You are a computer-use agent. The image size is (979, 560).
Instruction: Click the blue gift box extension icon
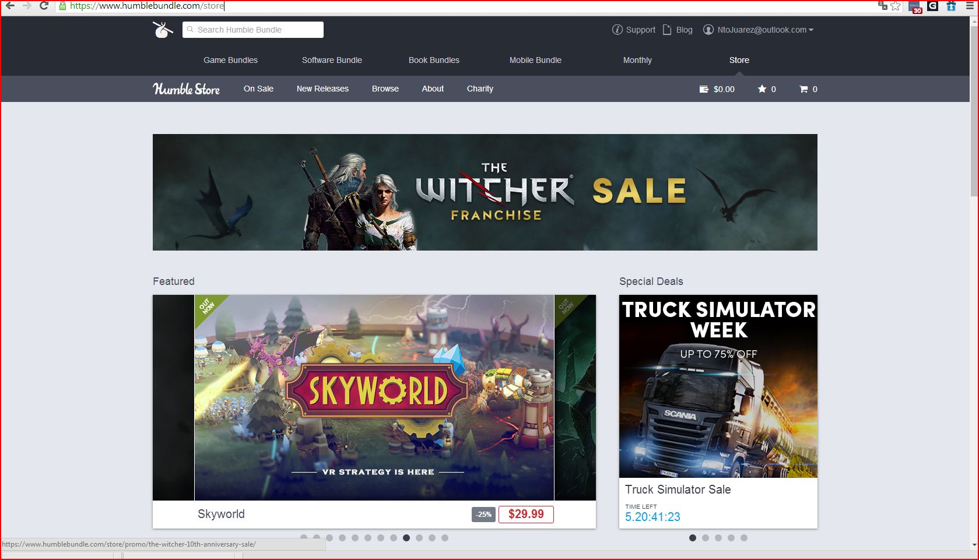point(951,6)
